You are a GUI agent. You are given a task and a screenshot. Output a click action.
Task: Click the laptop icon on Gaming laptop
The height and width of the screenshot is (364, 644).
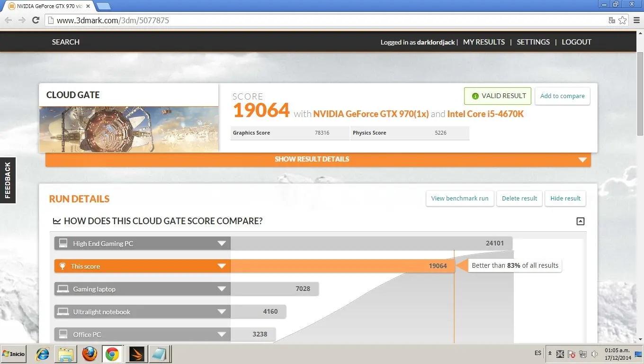tap(63, 289)
